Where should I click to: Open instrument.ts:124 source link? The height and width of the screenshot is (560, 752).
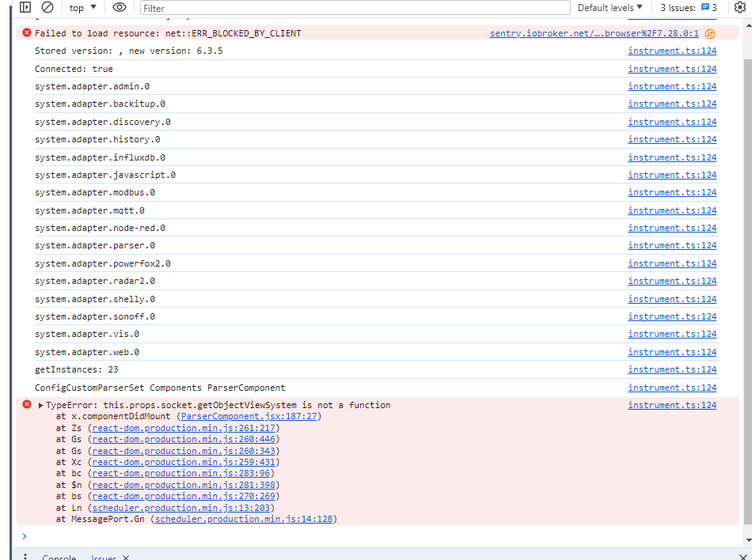(x=672, y=51)
